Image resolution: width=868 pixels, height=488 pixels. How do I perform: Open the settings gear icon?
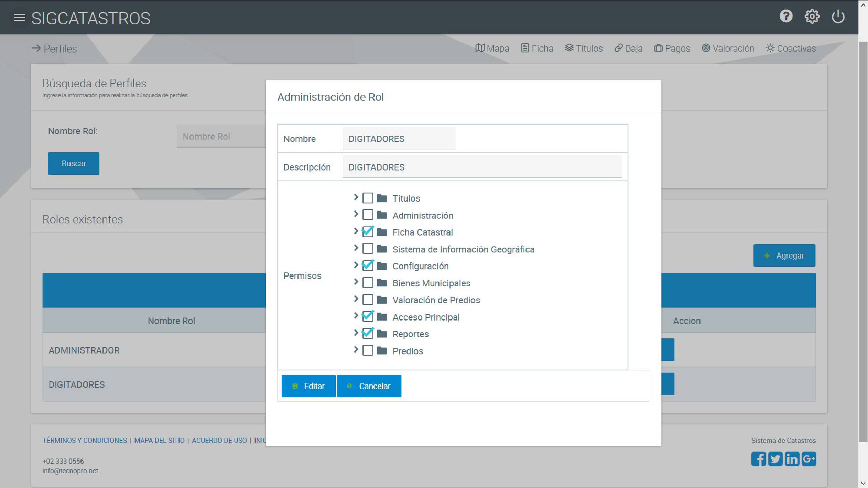pos(812,16)
